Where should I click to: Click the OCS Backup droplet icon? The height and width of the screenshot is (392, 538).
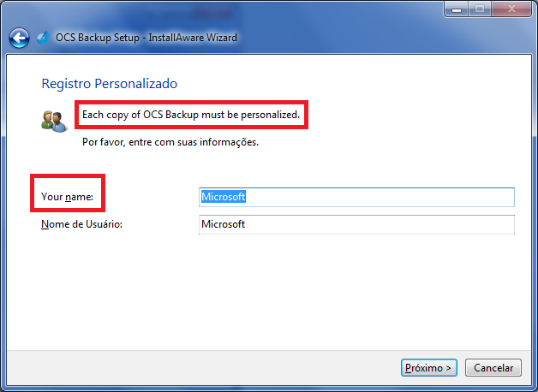43,38
